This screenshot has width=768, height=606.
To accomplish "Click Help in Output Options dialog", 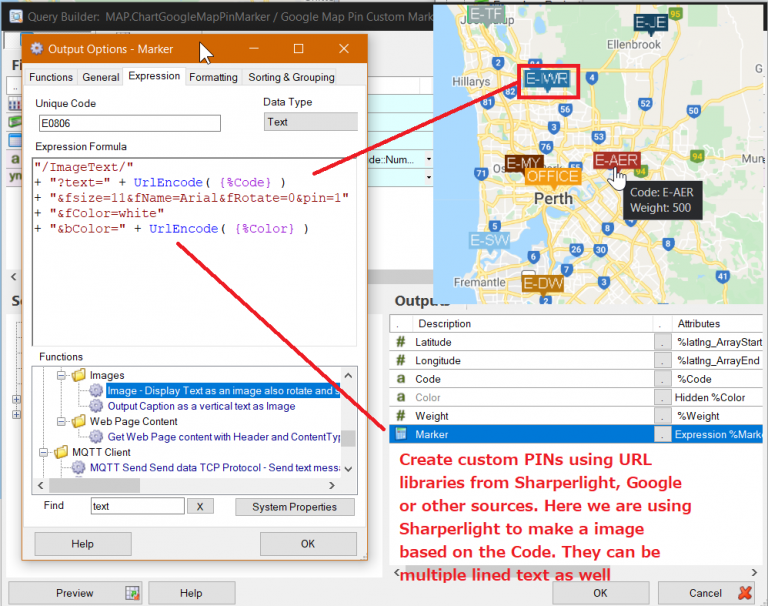I will pyautogui.click(x=82, y=544).
